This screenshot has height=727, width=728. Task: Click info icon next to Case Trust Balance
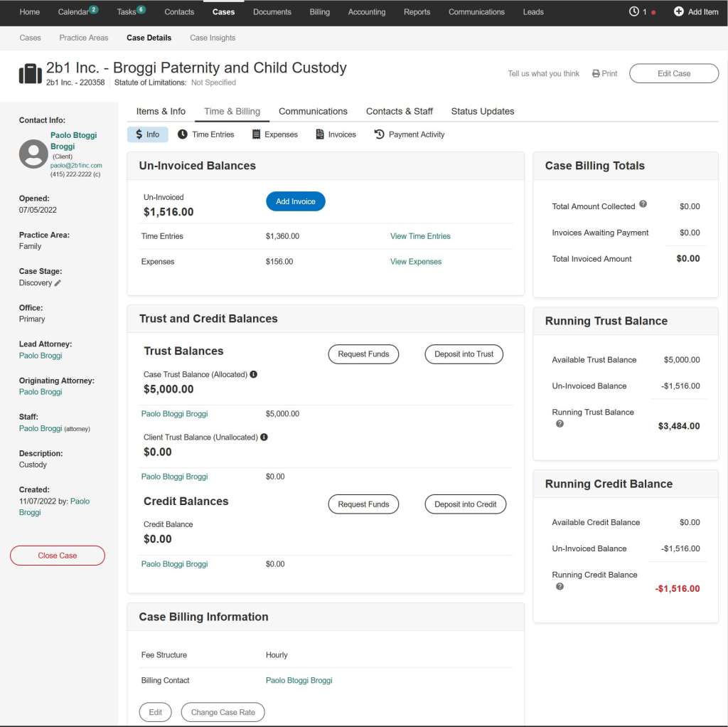click(255, 373)
